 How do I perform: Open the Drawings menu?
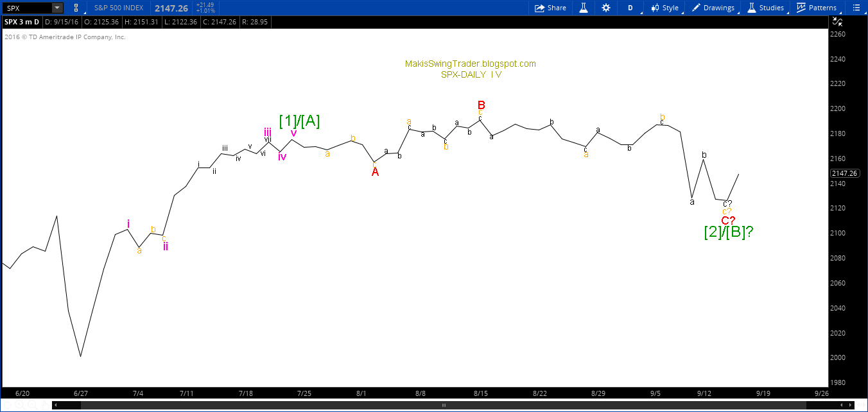(713, 8)
